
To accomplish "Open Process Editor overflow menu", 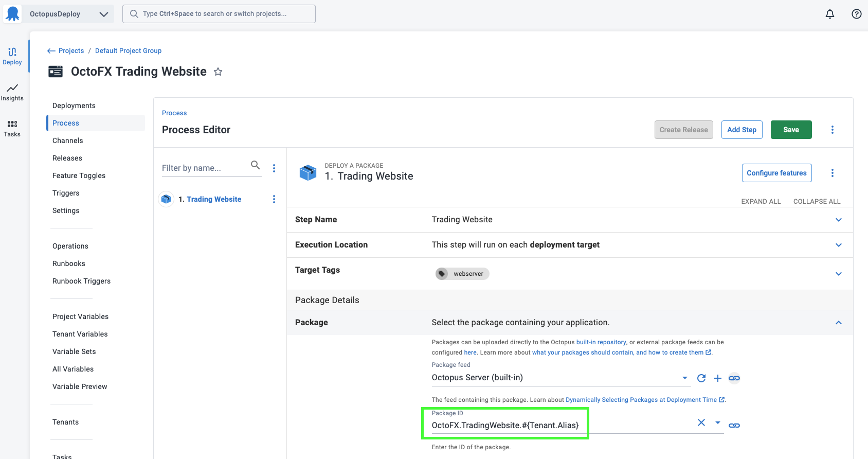I will [x=833, y=130].
